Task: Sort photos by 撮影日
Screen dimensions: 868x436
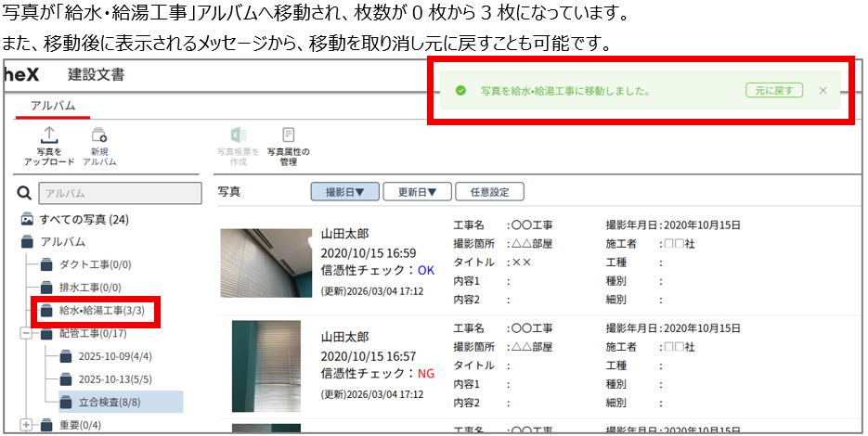Action: point(343,192)
